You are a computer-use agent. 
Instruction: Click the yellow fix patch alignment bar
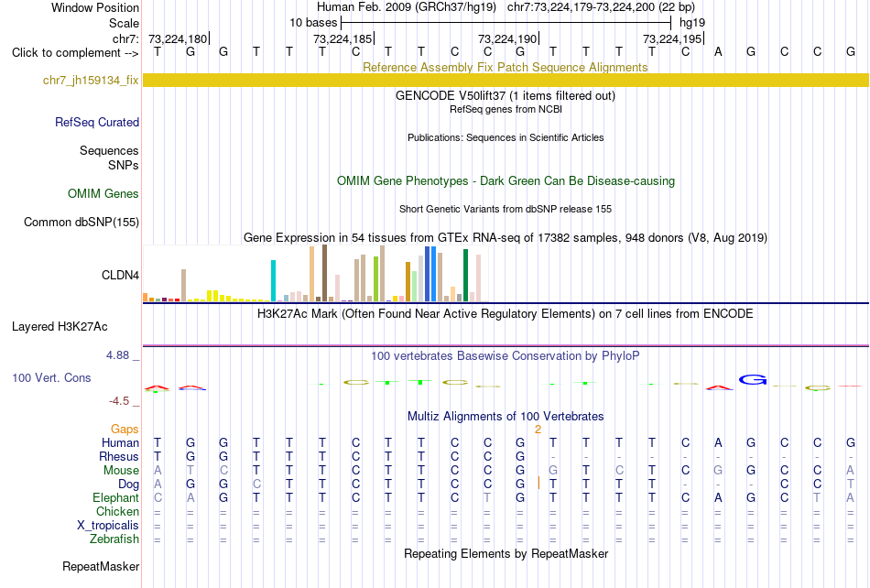coord(506,80)
